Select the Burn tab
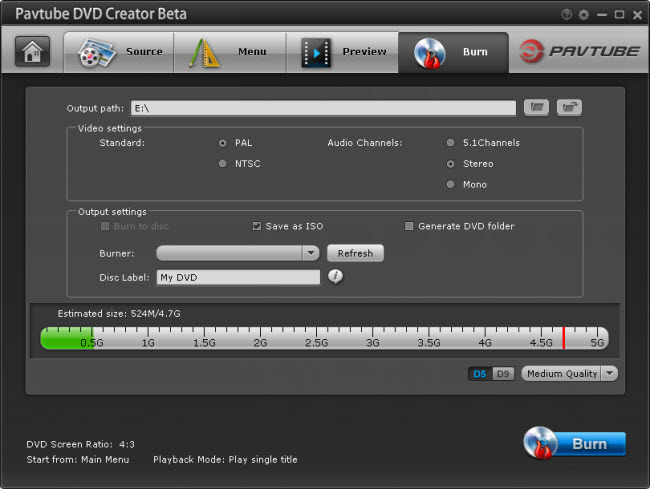650x489 pixels. click(454, 52)
